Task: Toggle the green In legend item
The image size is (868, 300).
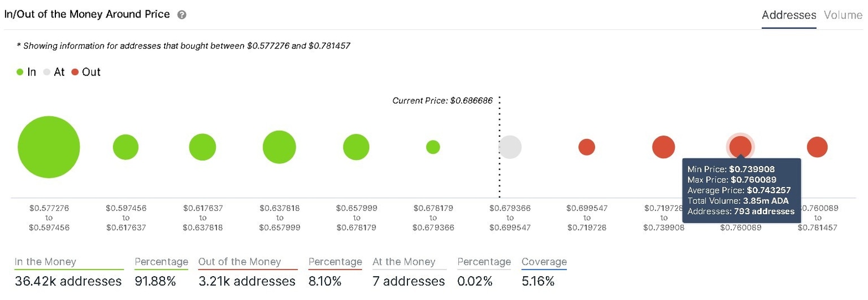Action: click(x=27, y=72)
